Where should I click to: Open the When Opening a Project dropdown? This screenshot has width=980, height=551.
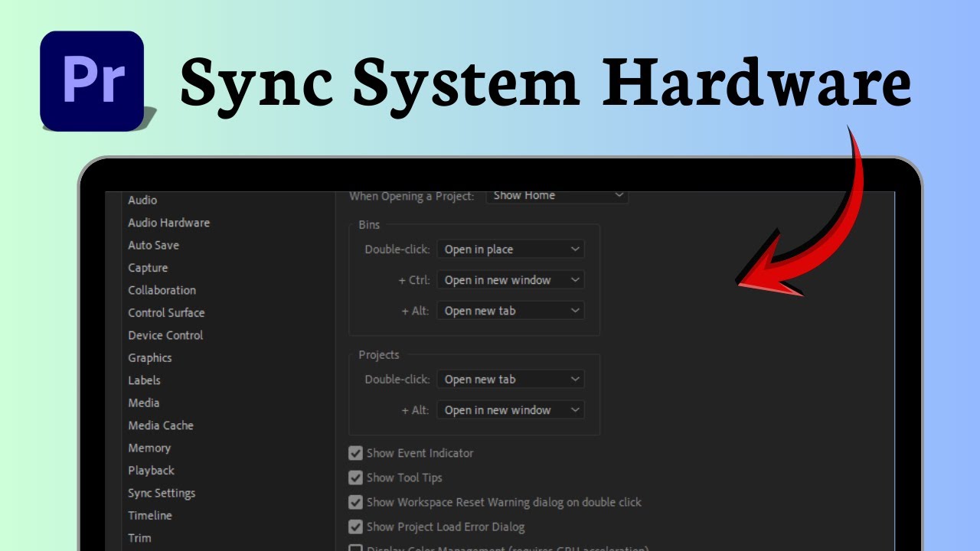557,196
